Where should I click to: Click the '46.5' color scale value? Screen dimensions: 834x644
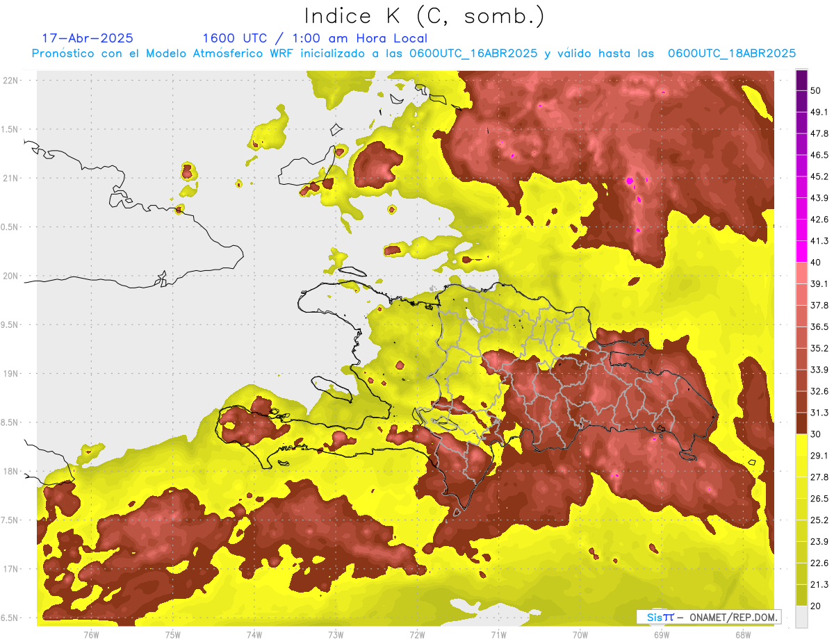click(x=819, y=155)
